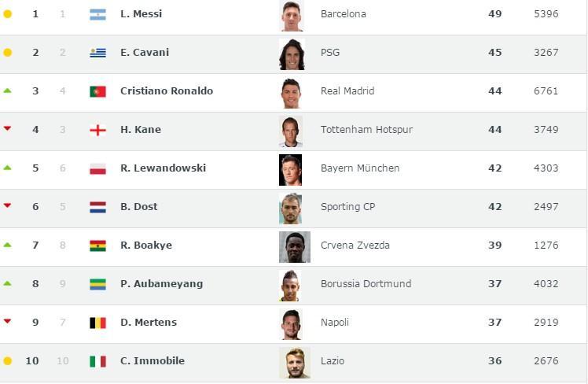Open the Tottenham Hotspur club link
The width and height of the screenshot is (588, 384).
(x=366, y=130)
